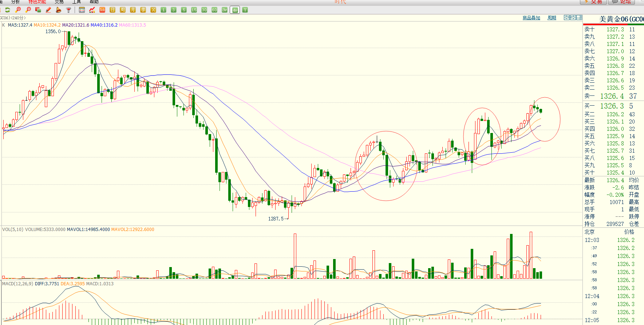Image resolution: width=644 pixels, height=325 pixels.
Task: Click the DIFF:3.7751 value label
Action: click(x=47, y=284)
